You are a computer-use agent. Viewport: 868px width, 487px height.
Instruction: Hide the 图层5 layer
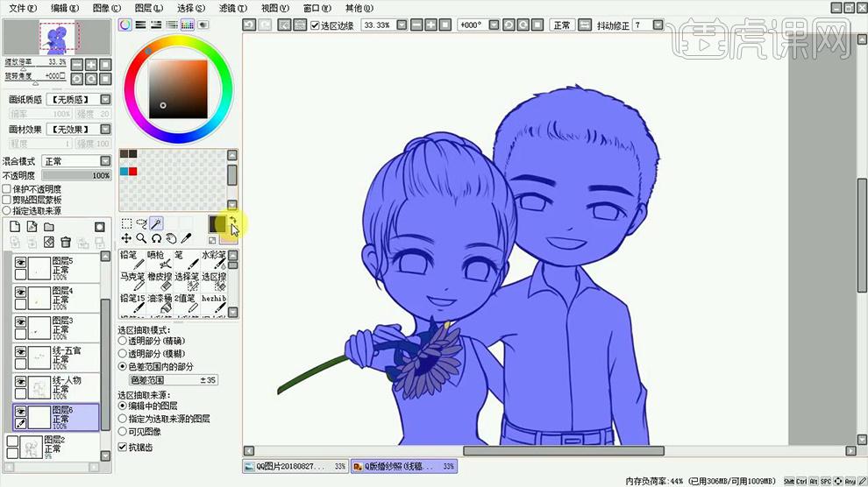pyautogui.click(x=20, y=262)
